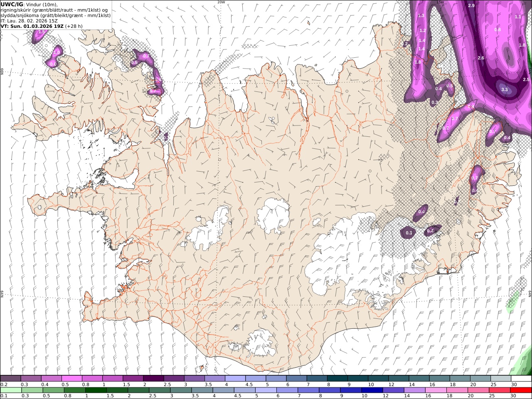Click the darkest purple 2–2.5 snow legend swatch
The height and width of the screenshot is (399, 532).
pos(153,379)
